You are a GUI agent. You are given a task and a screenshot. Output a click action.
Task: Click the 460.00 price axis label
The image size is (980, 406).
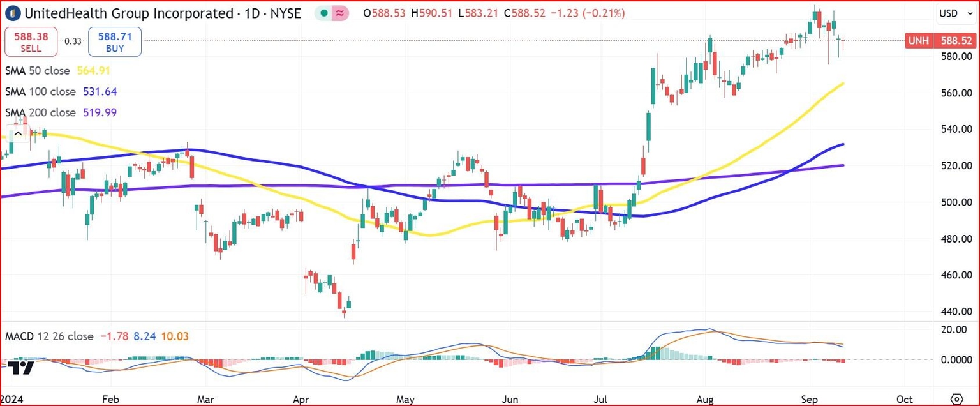tap(955, 275)
